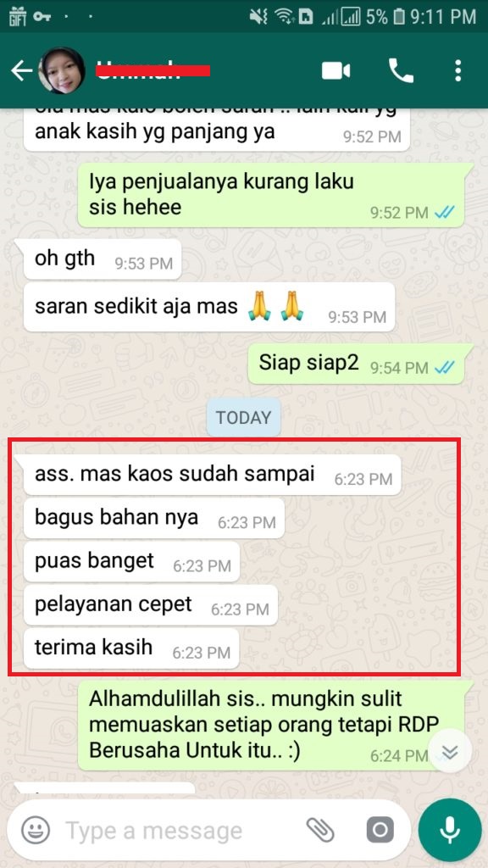Screen dimensions: 488x868
Task: Tap the 'oh gth' message bubble
Action: [x=103, y=259]
